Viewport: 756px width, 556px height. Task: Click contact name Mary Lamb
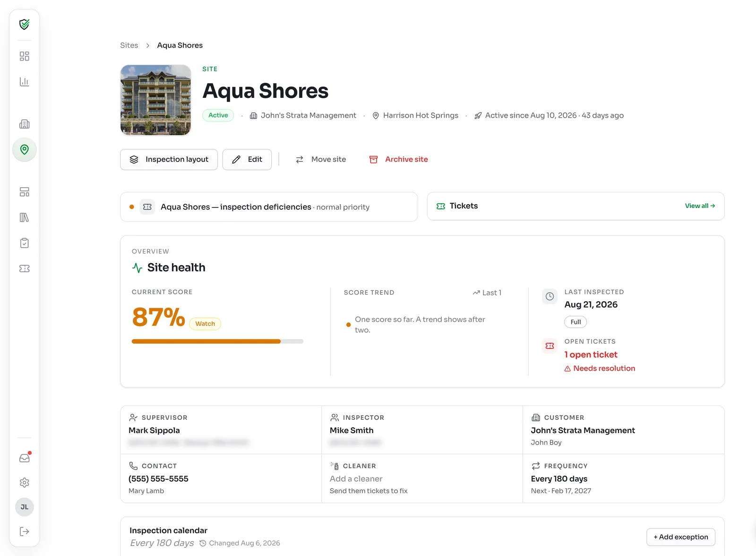(x=146, y=491)
